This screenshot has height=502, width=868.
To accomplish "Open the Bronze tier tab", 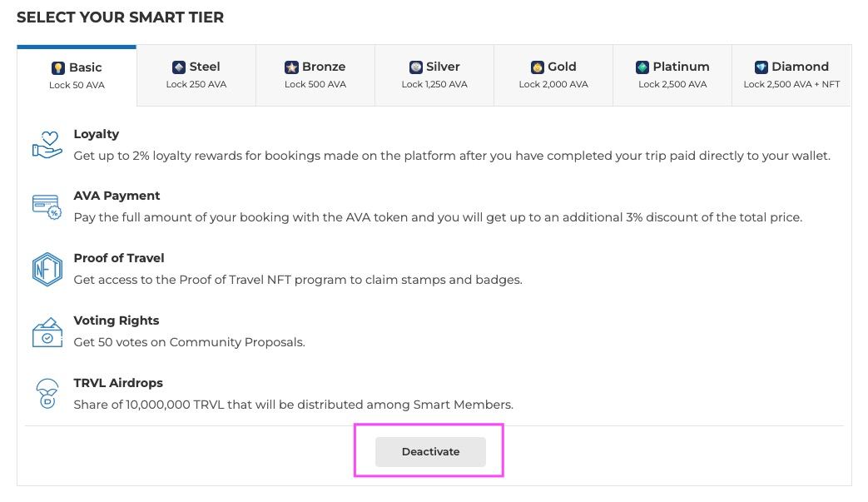I will 315,75.
